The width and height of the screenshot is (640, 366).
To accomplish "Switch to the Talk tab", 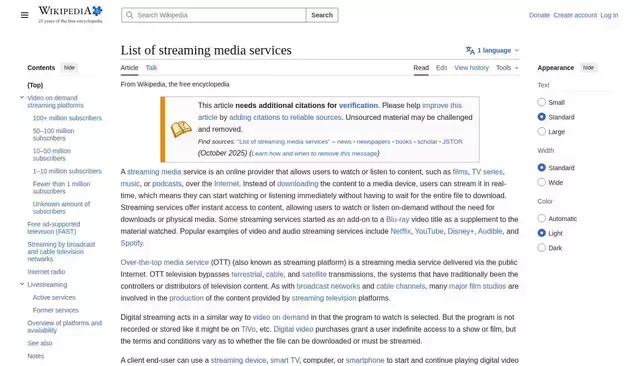I will (x=151, y=68).
